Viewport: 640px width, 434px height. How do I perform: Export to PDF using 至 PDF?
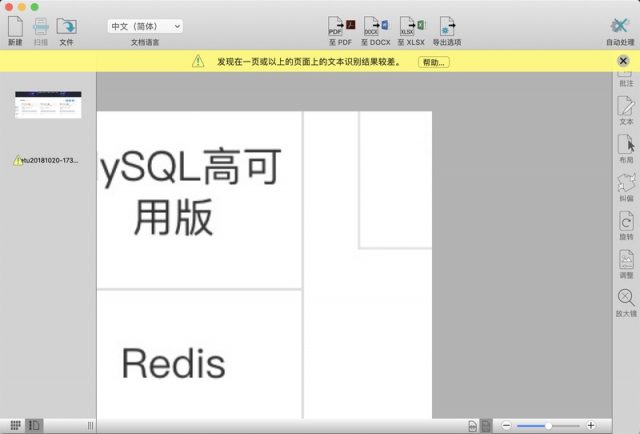pyautogui.click(x=341, y=31)
